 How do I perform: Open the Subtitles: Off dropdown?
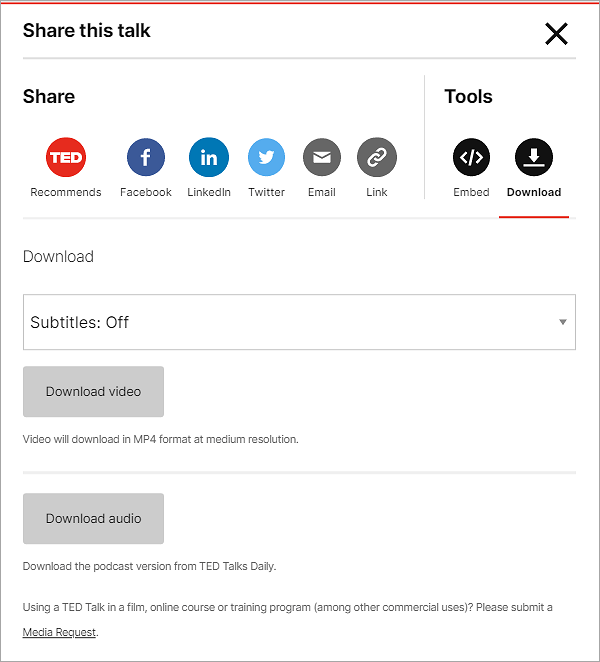[290, 322]
